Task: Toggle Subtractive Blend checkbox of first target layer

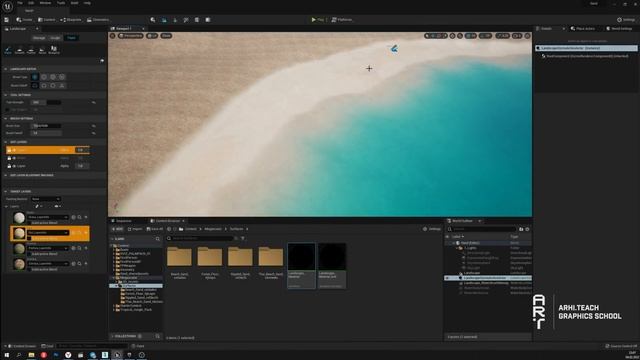Action: tap(29, 223)
